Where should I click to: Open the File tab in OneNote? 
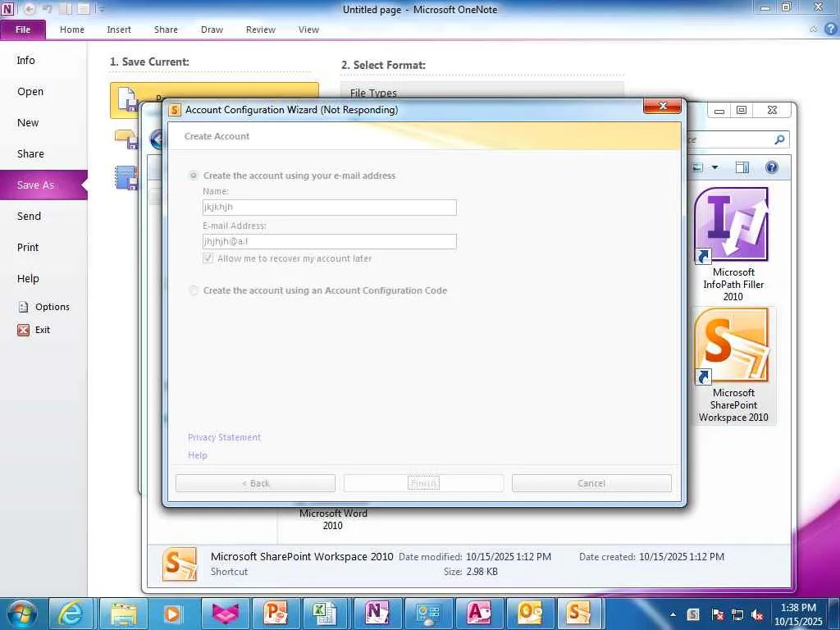click(x=23, y=30)
